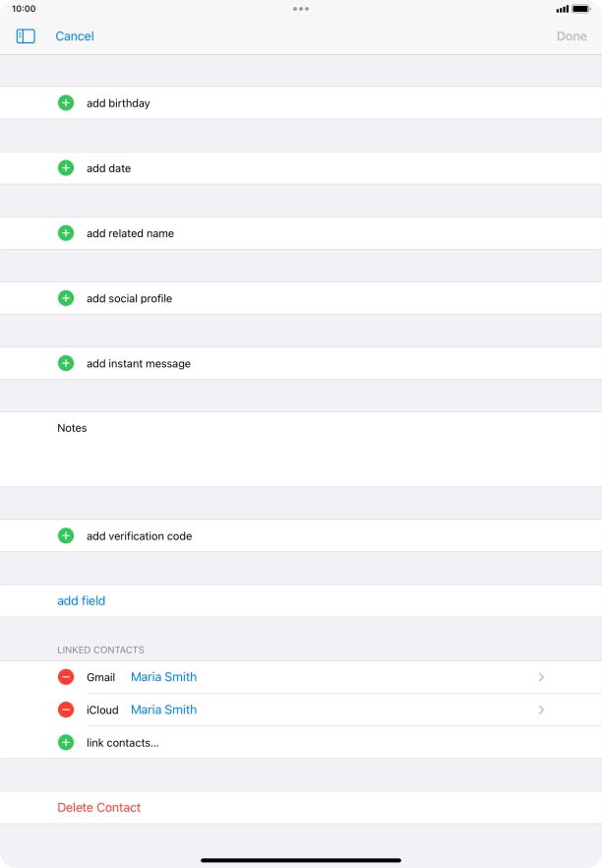Cancel editing the contact
602x868 pixels.
pyautogui.click(x=75, y=36)
